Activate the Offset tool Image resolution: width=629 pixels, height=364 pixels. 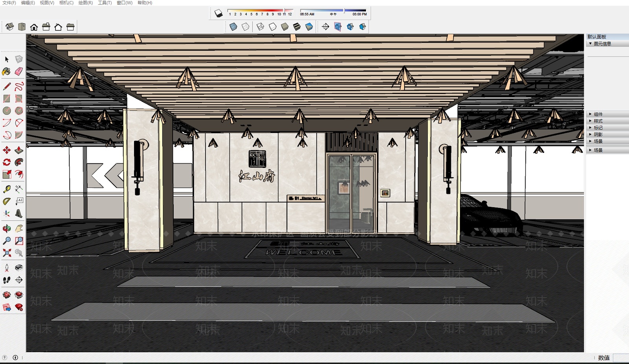[19, 174]
